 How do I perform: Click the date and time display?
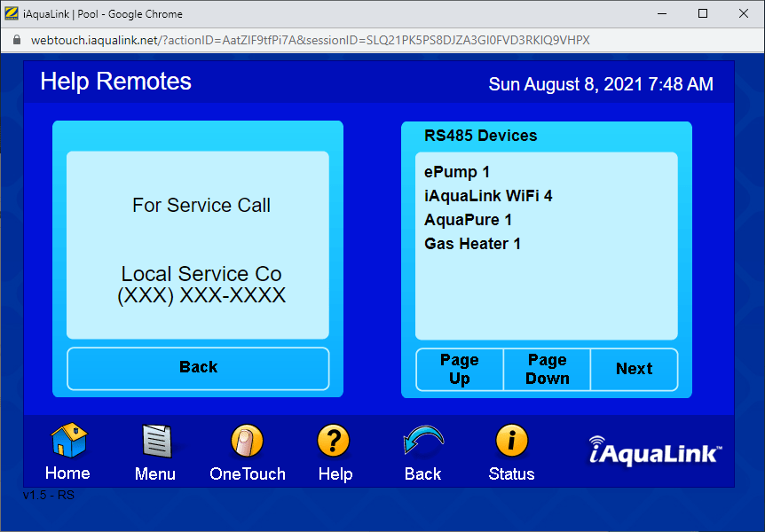pos(601,84)
